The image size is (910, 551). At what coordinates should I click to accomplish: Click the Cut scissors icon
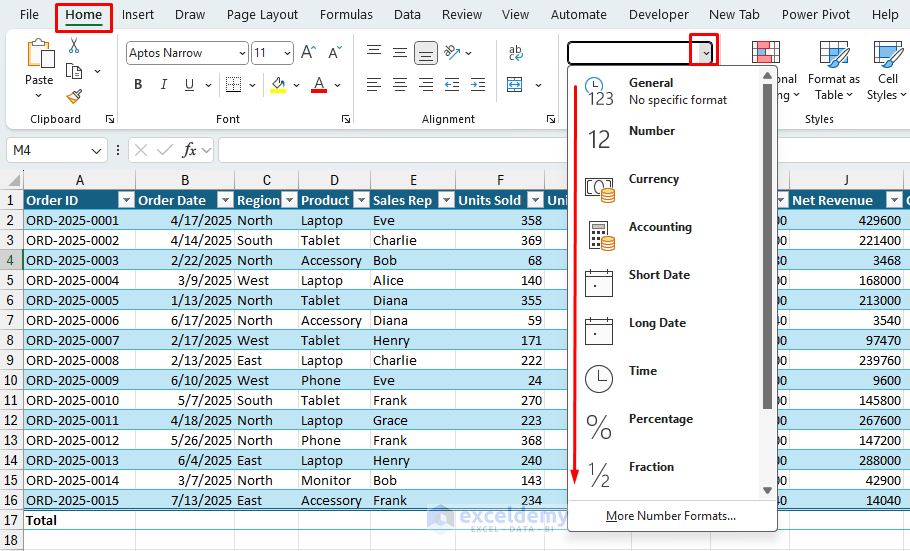[x=74, y=45]
